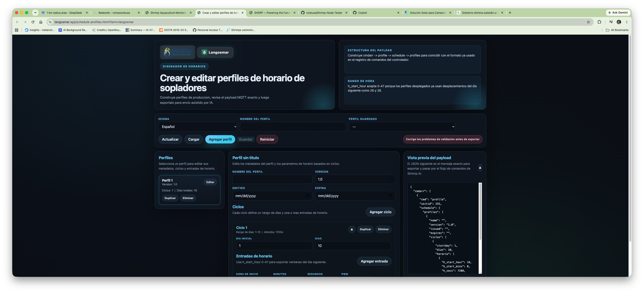Open Insights - meteriot bookmark
The height and width of the screenshot is (293, 644).
point(39,30)
